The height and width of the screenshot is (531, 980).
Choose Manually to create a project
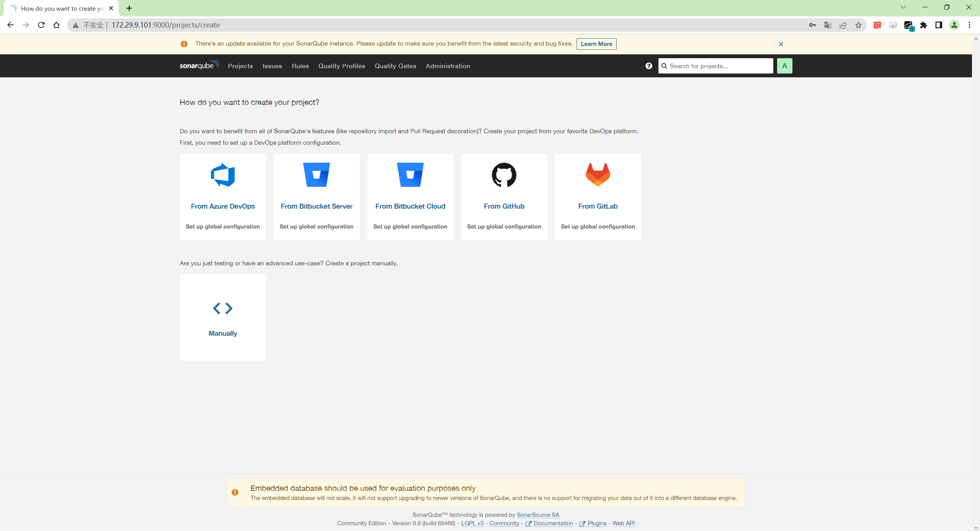[x=223, y=333]
